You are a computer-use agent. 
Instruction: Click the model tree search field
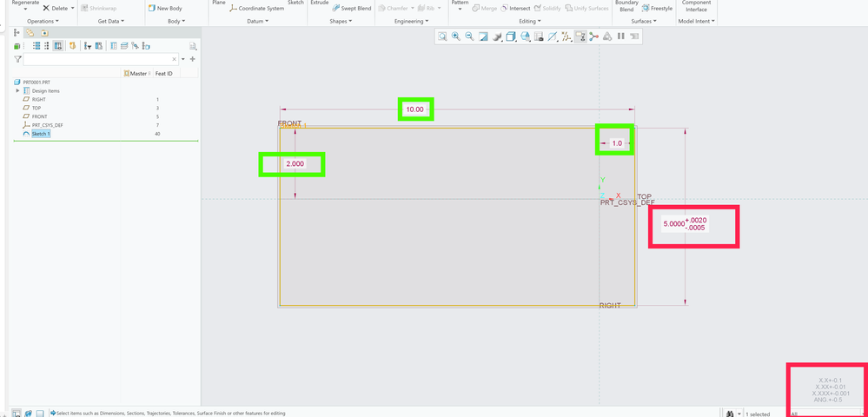tap(97, 59)
